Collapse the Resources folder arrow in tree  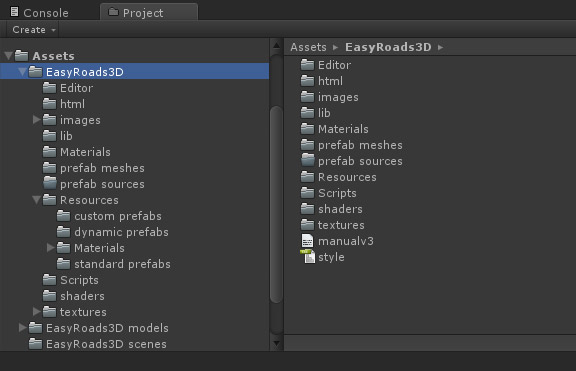coord(36,200)
